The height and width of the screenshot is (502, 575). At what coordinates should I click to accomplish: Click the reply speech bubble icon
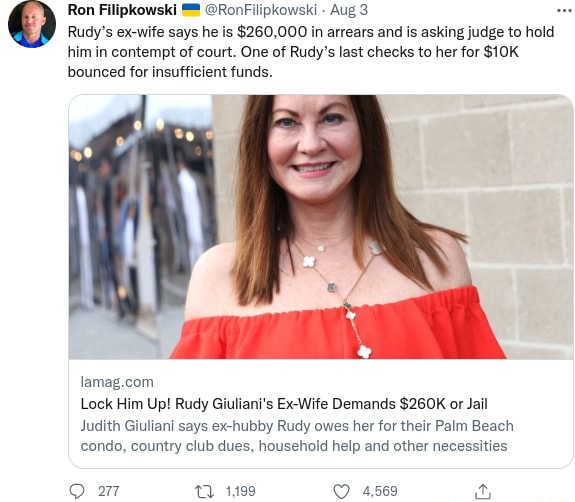[x=77, y=491]
